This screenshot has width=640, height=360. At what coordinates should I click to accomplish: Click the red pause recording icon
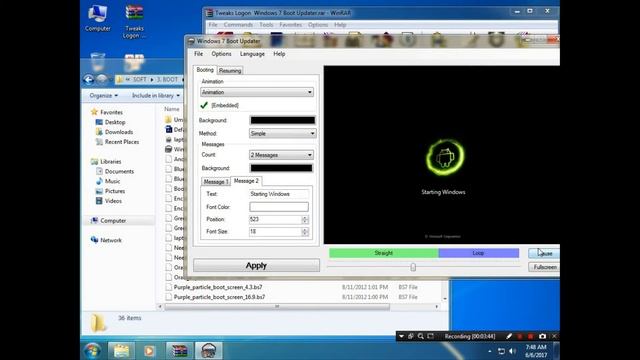(520, 336)
